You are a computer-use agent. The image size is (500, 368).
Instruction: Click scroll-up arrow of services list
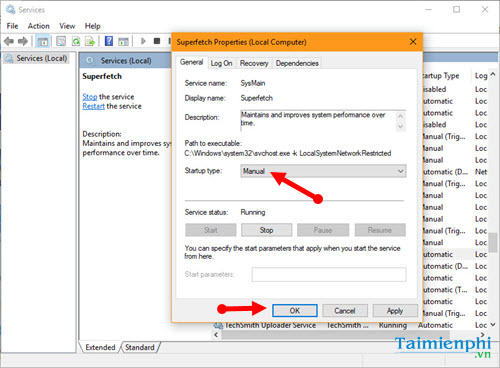(493, 75)
